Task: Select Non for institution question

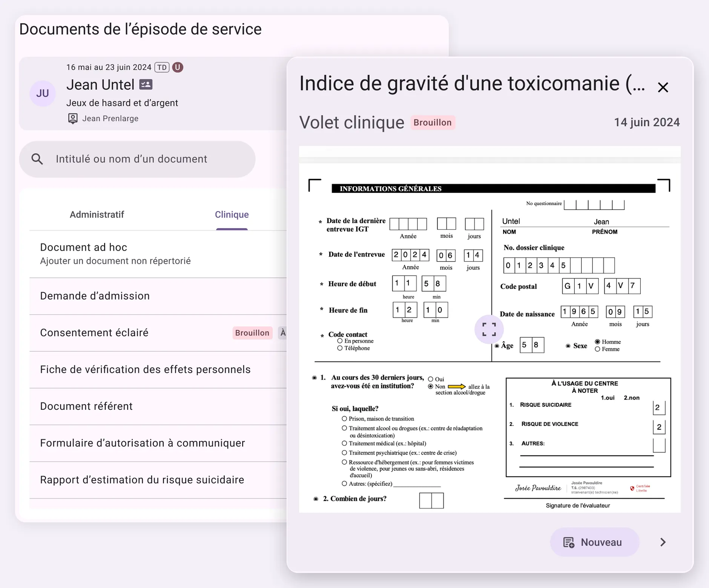Action: 431,386
